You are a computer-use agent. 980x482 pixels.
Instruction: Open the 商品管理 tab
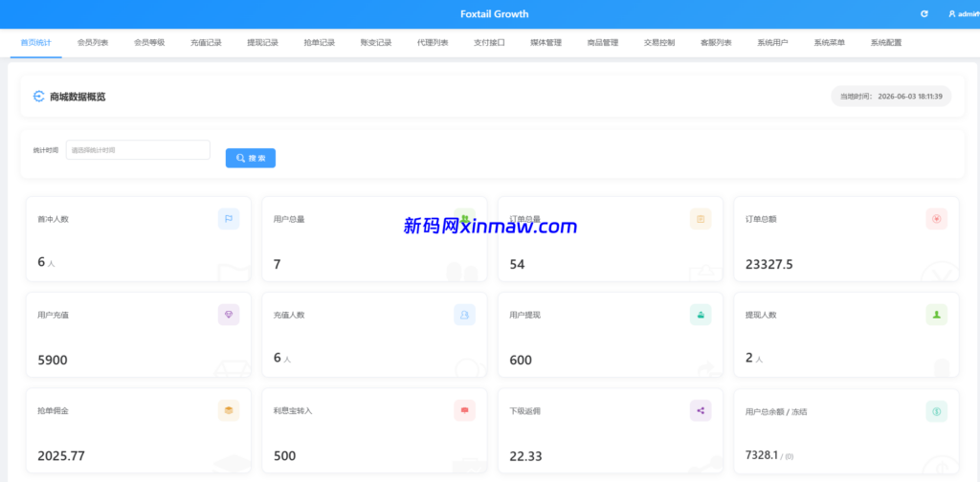(603, 43)
